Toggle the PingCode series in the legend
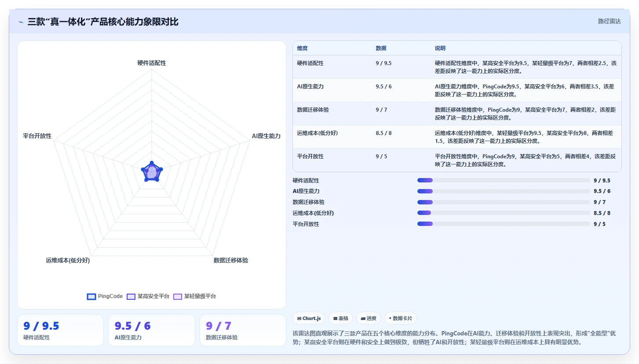This screenshot has width=639, height=364. click(x=105, y=296)
